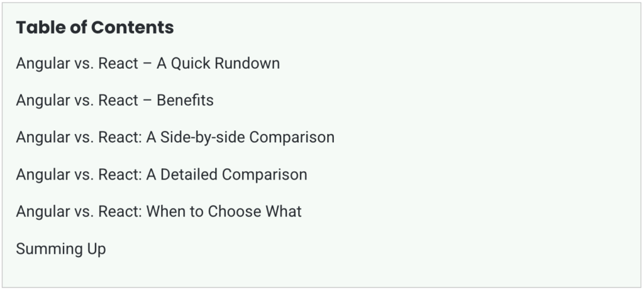Screen dimensions: 644x291
Task: Click the Table of Contents heading
Action: tap(95, 27)
